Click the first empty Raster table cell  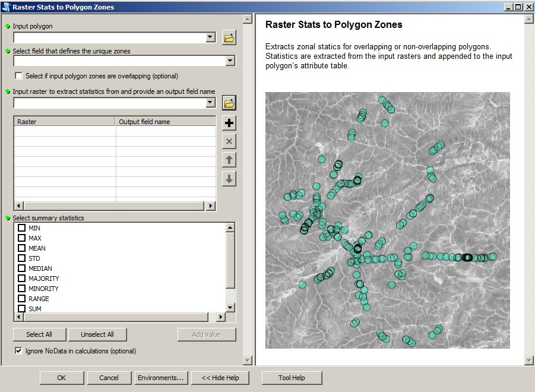coord(65,131)
